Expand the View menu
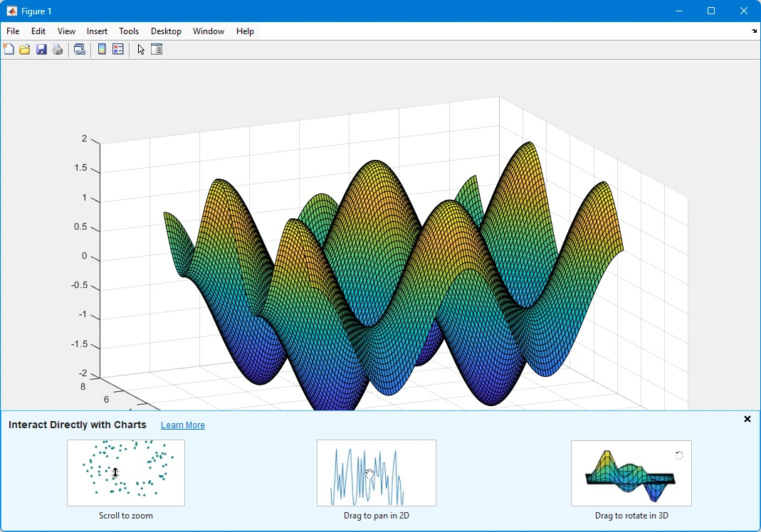This screenshot has height=532, width=761. 66,31
